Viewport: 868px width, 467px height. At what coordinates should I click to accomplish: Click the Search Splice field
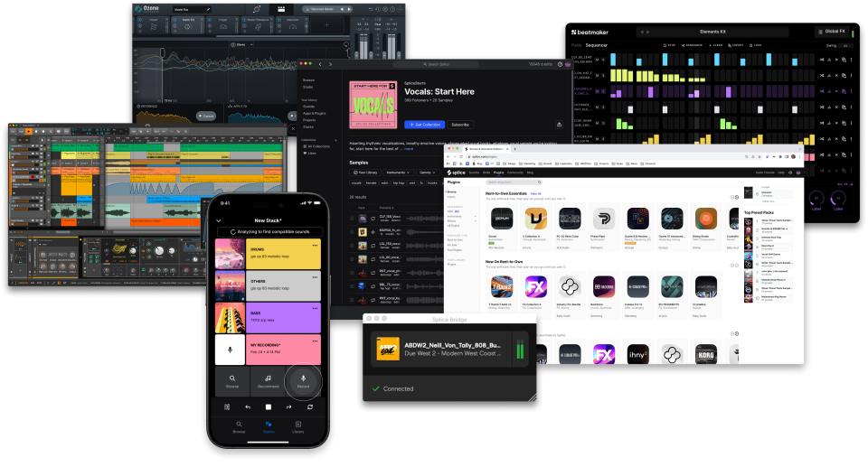click(438, 64)
